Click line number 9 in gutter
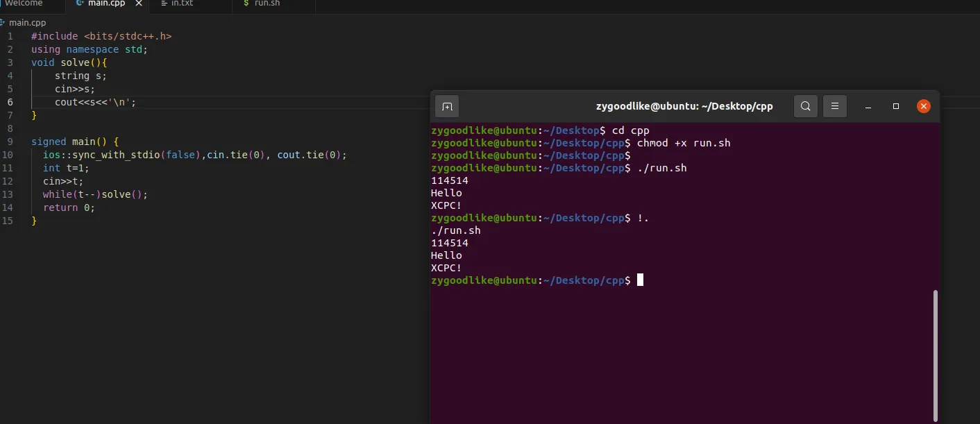 [x=10, y=142]
